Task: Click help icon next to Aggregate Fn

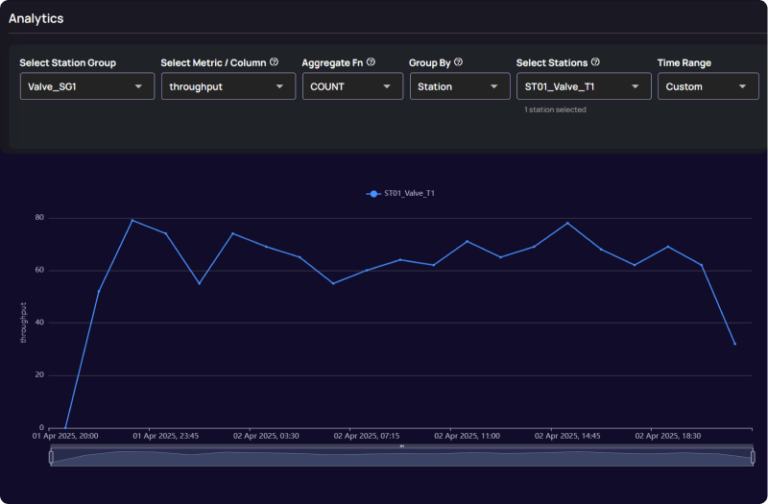Action: click(x=370, y=62)
